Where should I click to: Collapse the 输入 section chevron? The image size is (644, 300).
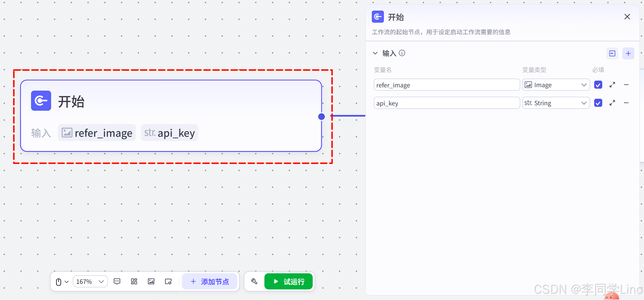pyautogui.click(x=375, y=53)
